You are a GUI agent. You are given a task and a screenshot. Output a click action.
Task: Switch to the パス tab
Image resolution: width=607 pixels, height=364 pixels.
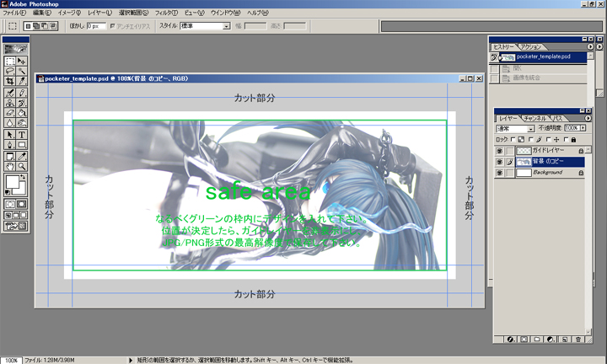[558, 118]
